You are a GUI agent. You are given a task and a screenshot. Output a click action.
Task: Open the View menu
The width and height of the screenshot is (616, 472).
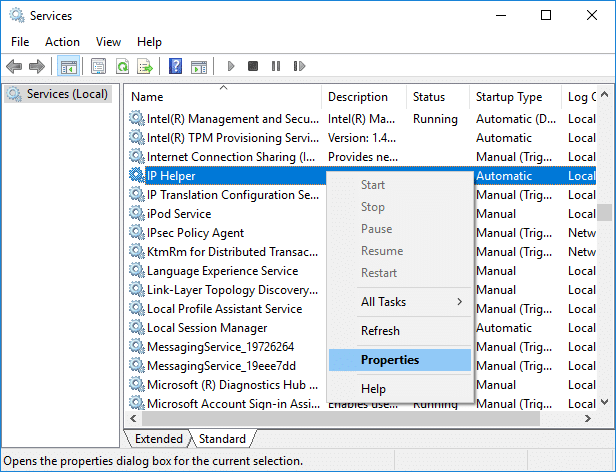pyautogui.click(x=108, y=42)
